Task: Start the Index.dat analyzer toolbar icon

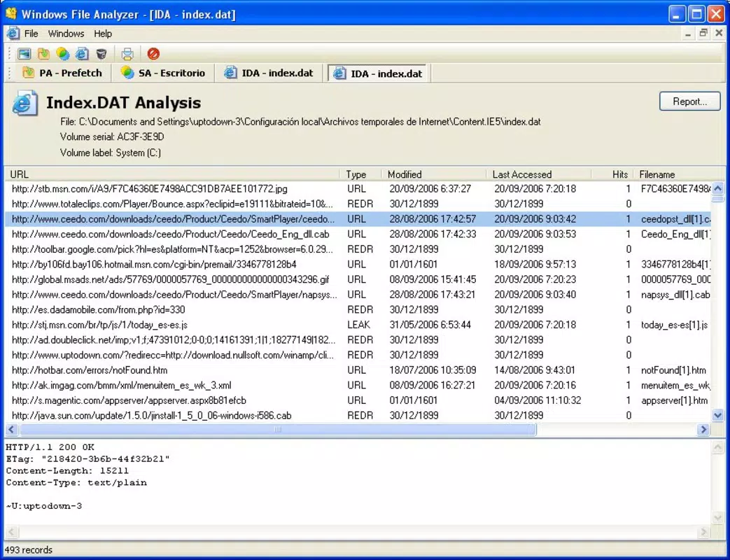Action: (82, 54)
